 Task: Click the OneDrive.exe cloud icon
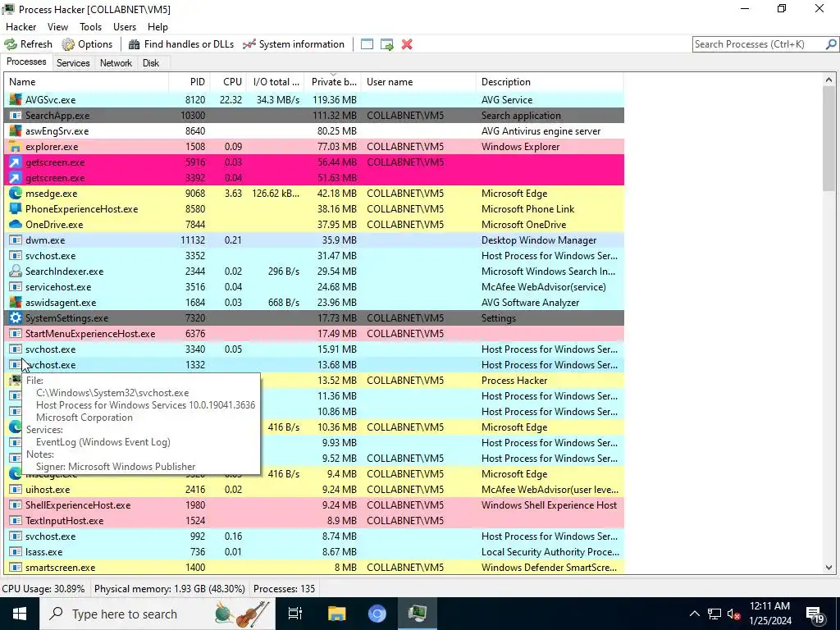16,224
